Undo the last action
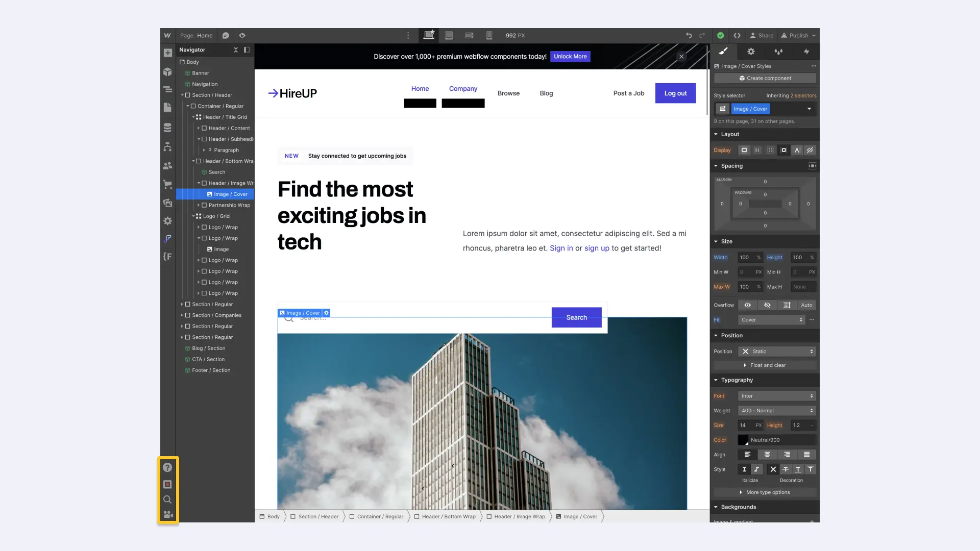Screen dimensions: 980x551 pos(689,36)
